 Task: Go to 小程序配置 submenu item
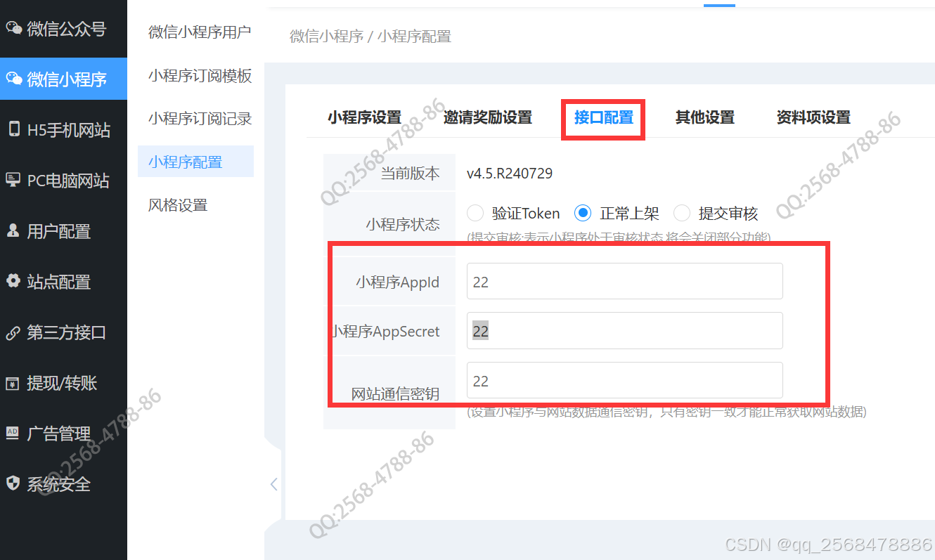[195, 162]
